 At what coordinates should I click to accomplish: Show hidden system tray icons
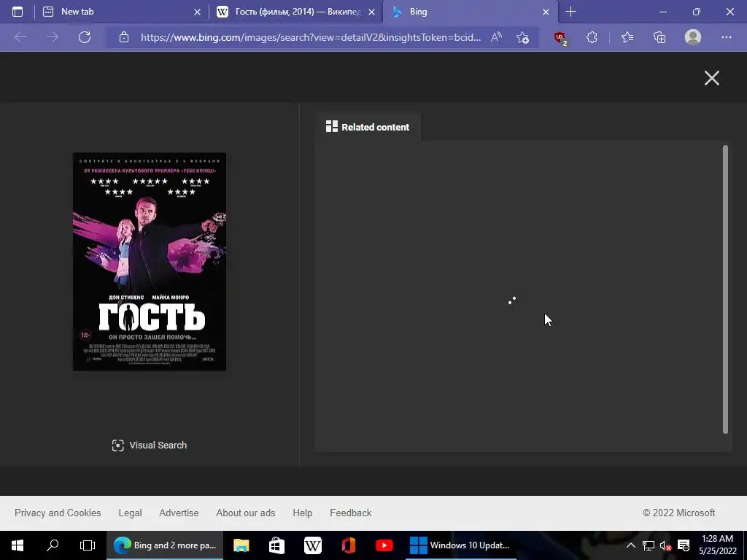(630, 545)
